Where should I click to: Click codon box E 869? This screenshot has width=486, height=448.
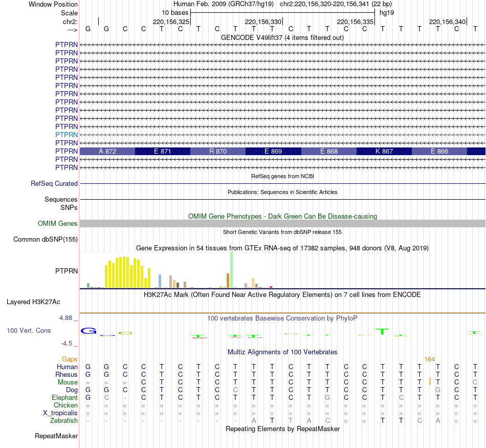point(273,152)
